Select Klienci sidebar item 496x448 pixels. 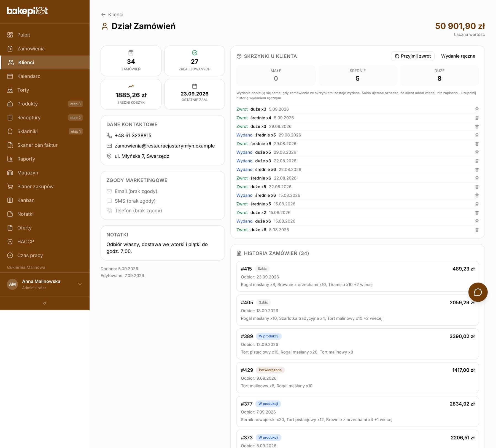(45, 62)
